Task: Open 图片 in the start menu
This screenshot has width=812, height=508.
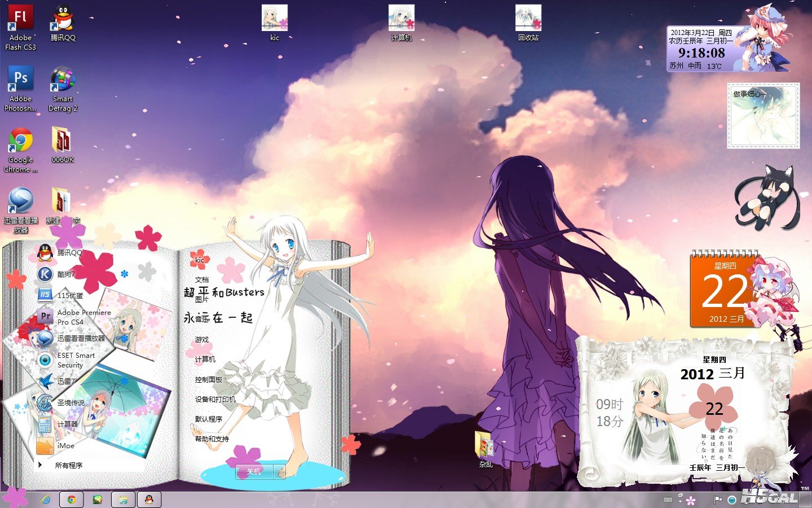Action: (202, 300)
